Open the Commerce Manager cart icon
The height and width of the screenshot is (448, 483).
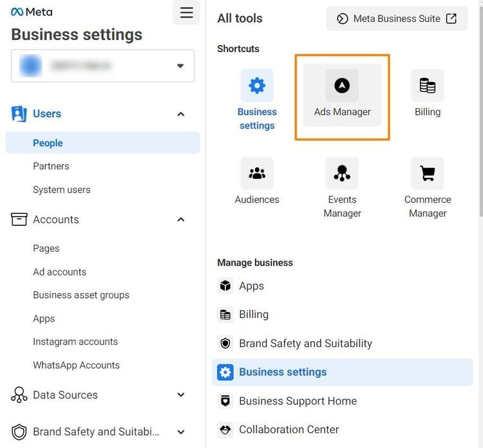(428, 173)
